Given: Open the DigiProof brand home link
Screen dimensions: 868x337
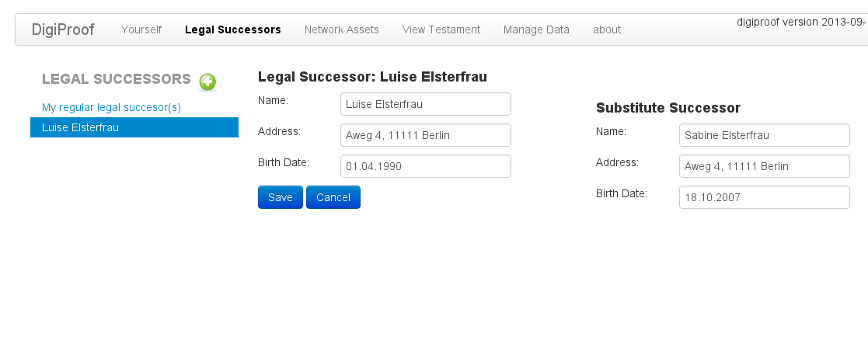Looking at the screenshot, I should point(63,30).
